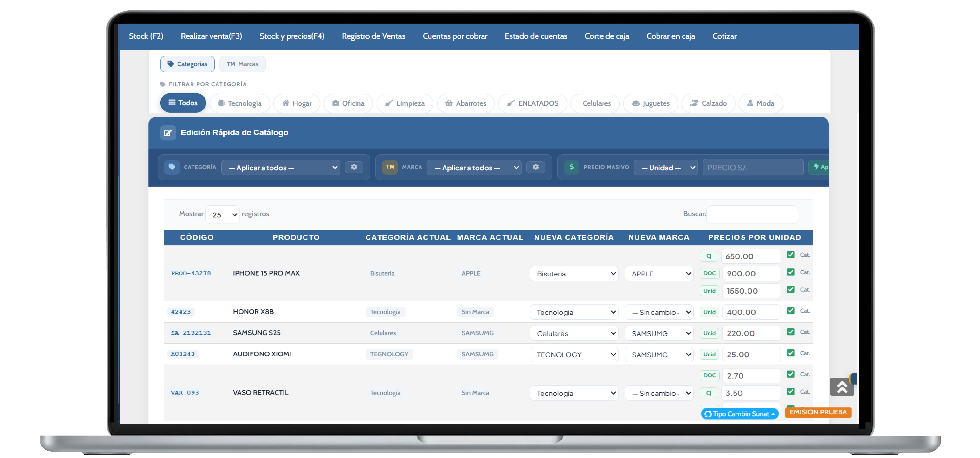Filter by the Celulares category chip

pos(595,103)
